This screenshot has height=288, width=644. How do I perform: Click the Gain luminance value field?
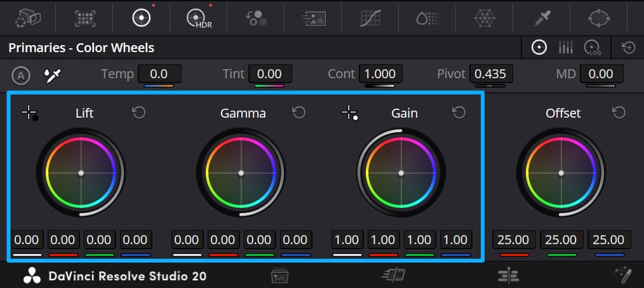(347, 240)
